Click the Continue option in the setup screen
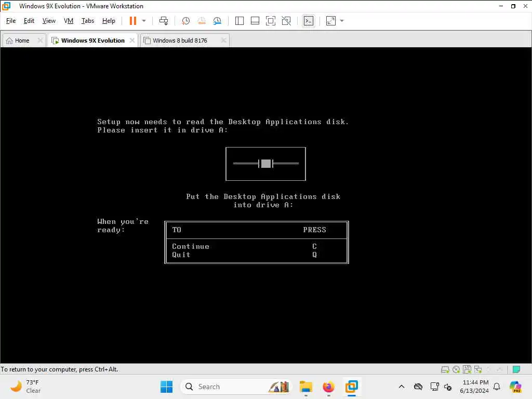Image resolution: width=532 pixels, height=399 pixels. point(190,246)
